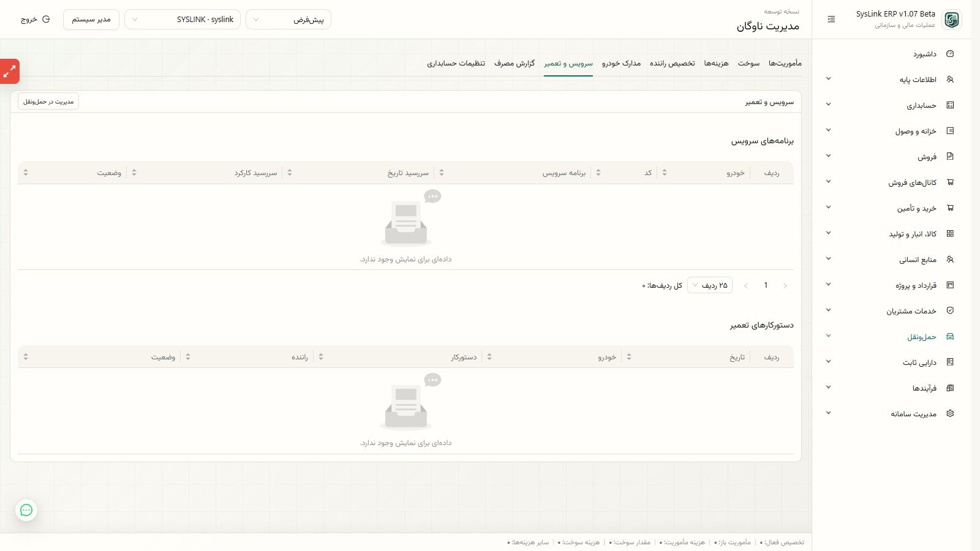Open the chat support bubble
980x551 pixels.
tap(26, 510)
